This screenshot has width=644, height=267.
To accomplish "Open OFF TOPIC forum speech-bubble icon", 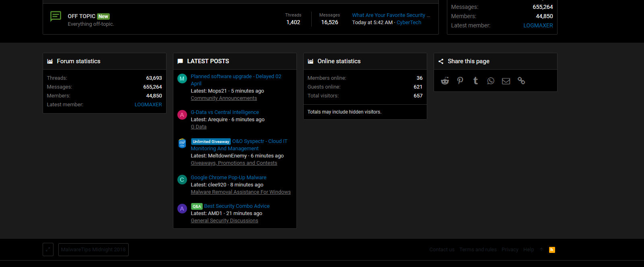I will coord(56,17).
